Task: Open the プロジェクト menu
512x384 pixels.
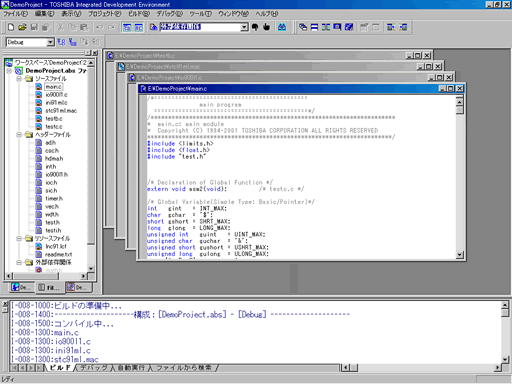Action: click(x=105, y=14)
